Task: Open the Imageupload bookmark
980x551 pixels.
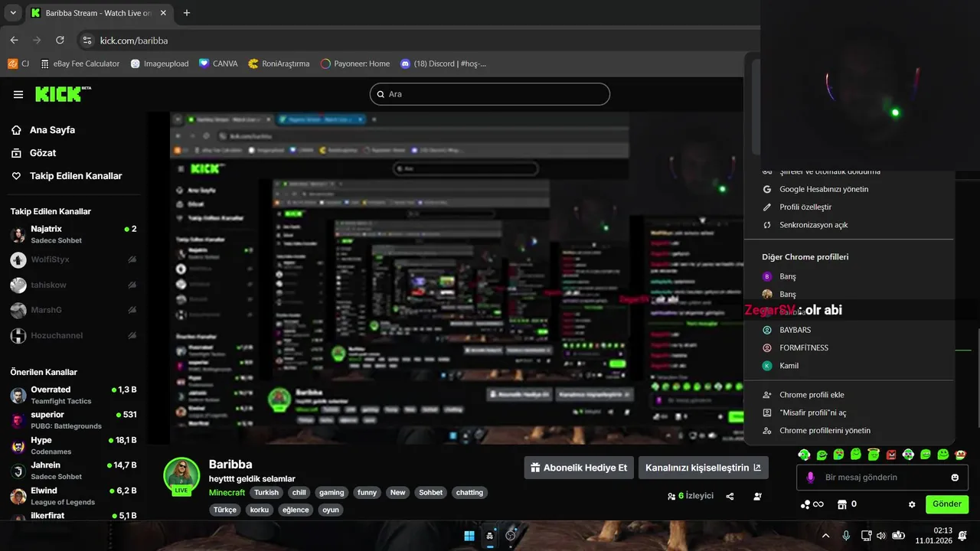Action: click(x=159, y=64)
